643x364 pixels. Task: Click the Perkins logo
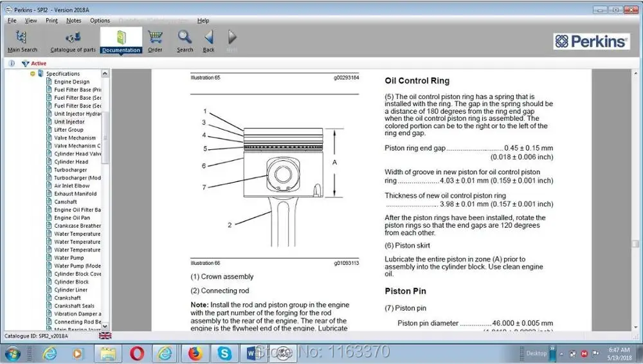pyautogui.click(x=592, y=41)
